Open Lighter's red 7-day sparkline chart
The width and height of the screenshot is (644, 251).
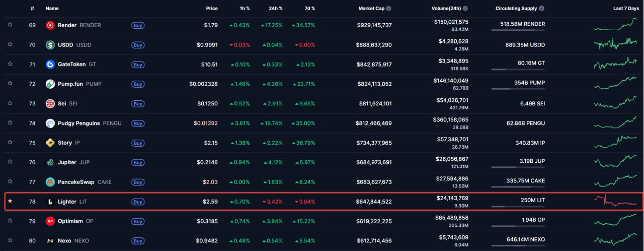[x=615, y=201]
